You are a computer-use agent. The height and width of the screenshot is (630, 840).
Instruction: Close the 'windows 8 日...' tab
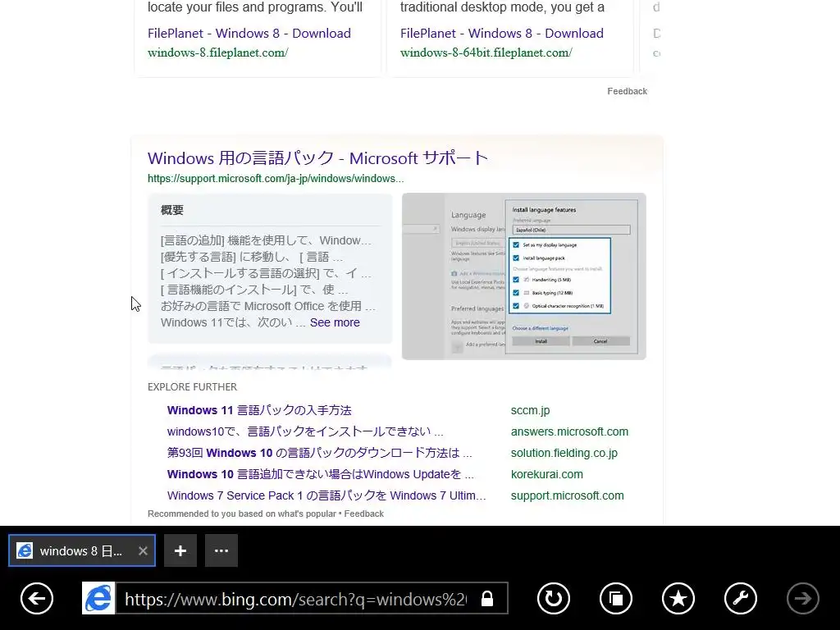pyautogui.click(x=143, y=550)
